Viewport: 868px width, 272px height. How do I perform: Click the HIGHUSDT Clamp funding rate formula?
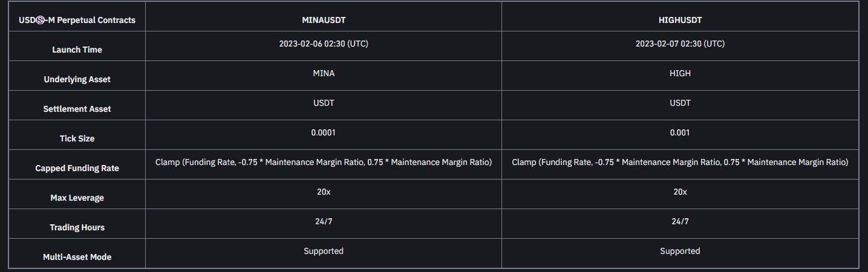point(680,162)
